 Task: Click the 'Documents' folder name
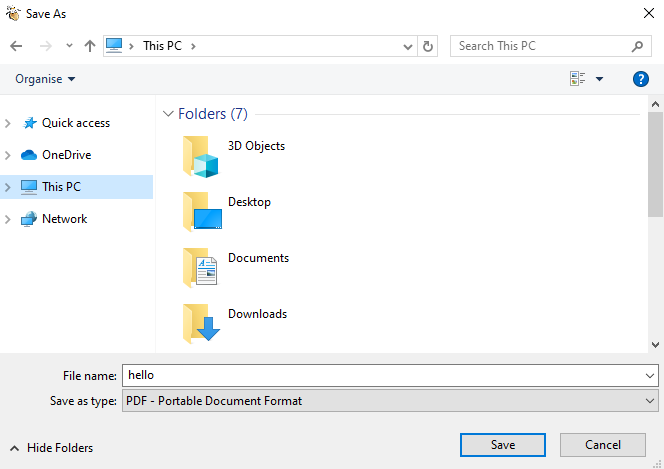(258, 258)
